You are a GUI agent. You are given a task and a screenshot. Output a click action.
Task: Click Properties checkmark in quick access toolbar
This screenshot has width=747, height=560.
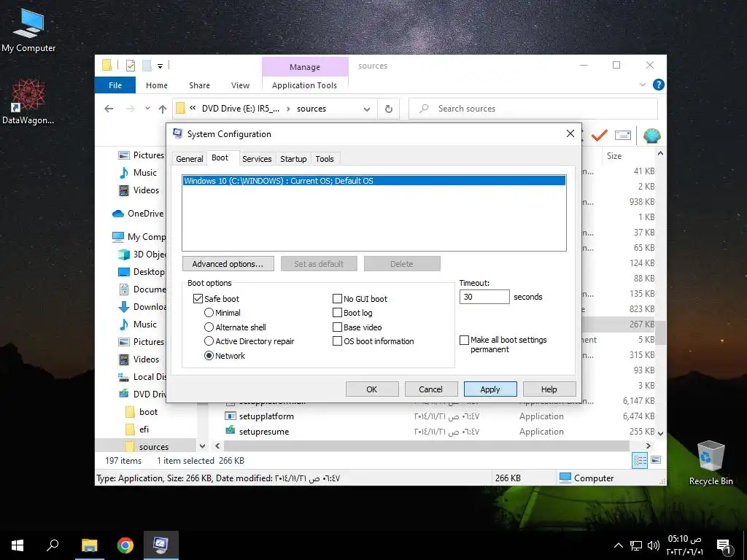point(130,65)
